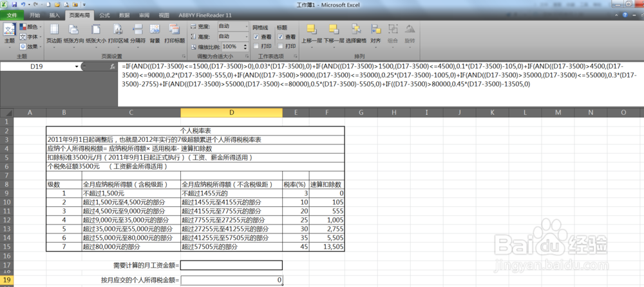Switch to the Data (数据) tab

124,15
